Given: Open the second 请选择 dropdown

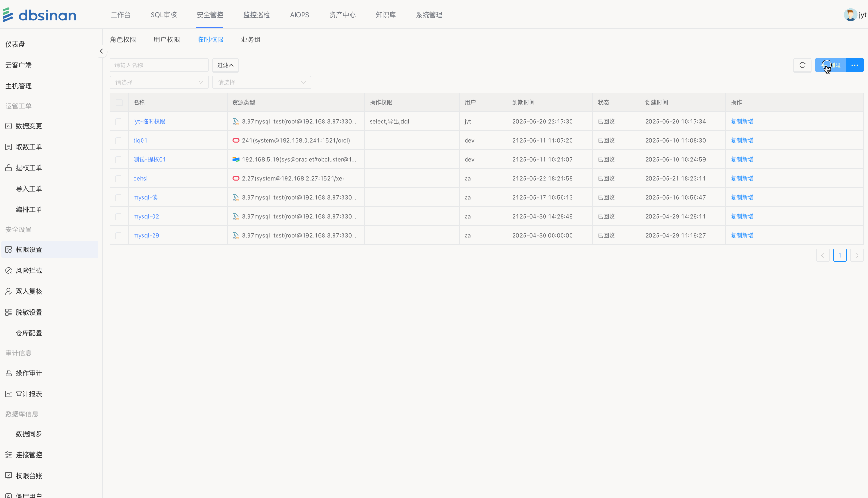Looking at the screenshot, I should (261, 82).
